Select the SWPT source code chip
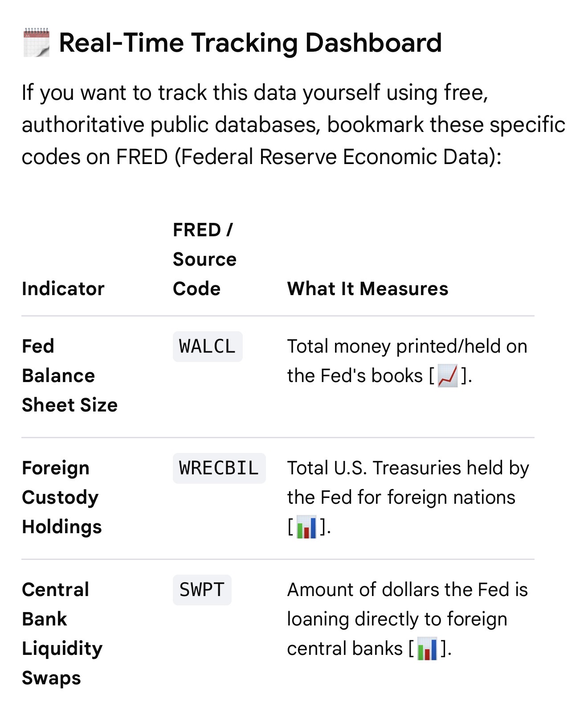The width and height of the screenshot is (588, 728). point(202,590)
